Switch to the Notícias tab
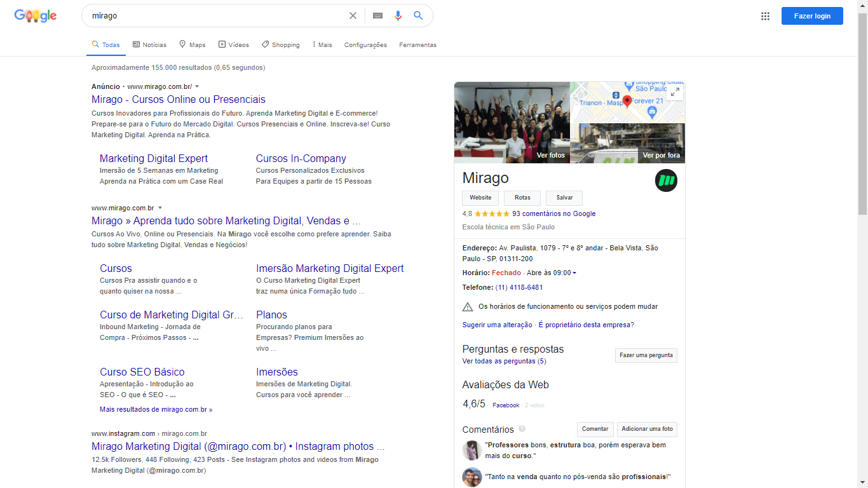This screenshot has height=488, width=868. point(149,45)
